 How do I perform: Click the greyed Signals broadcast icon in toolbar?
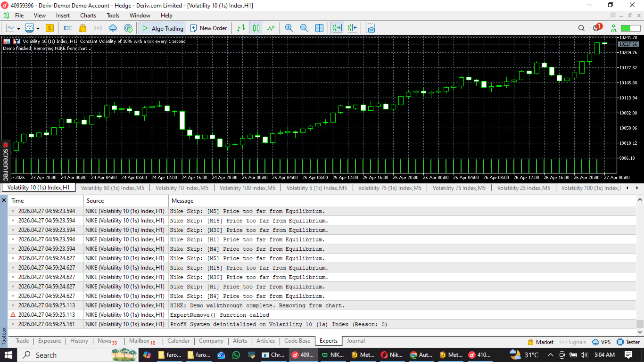tap(98, 28)
